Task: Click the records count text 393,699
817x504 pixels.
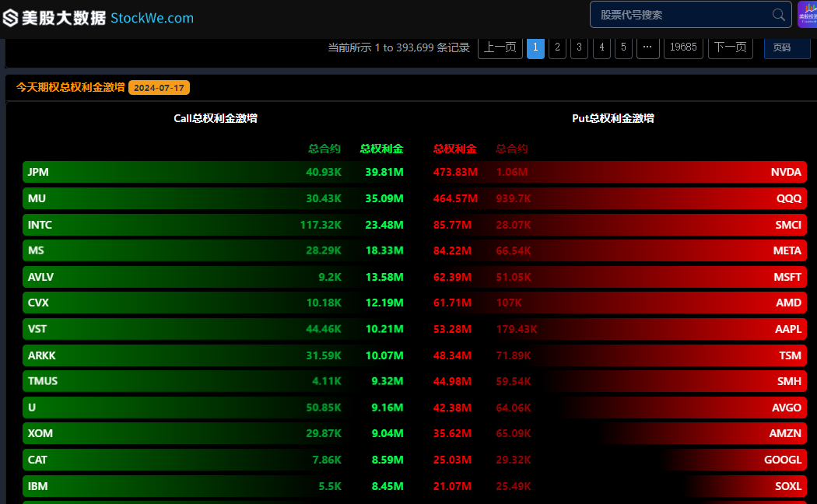Action: (415, 47)
